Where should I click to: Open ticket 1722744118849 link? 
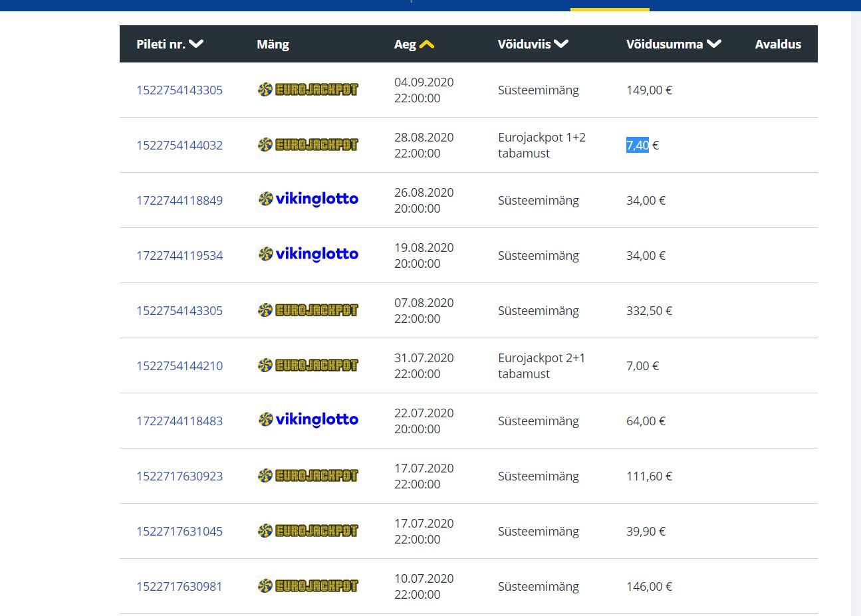pyautogui.click(x=180, y=201)
